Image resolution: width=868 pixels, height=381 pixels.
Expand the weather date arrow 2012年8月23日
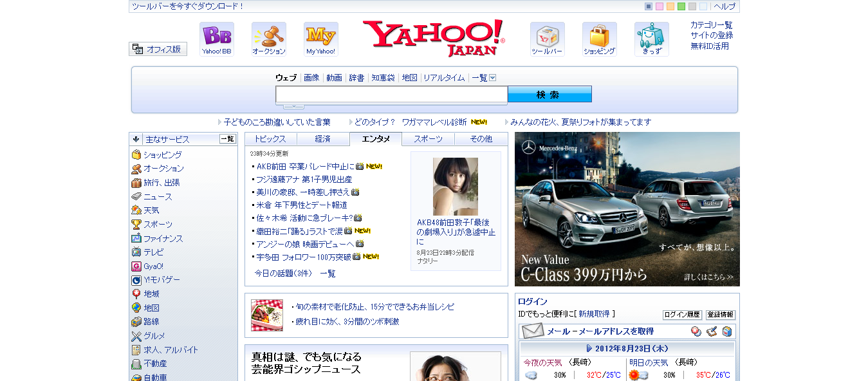(x=589, y=348)
